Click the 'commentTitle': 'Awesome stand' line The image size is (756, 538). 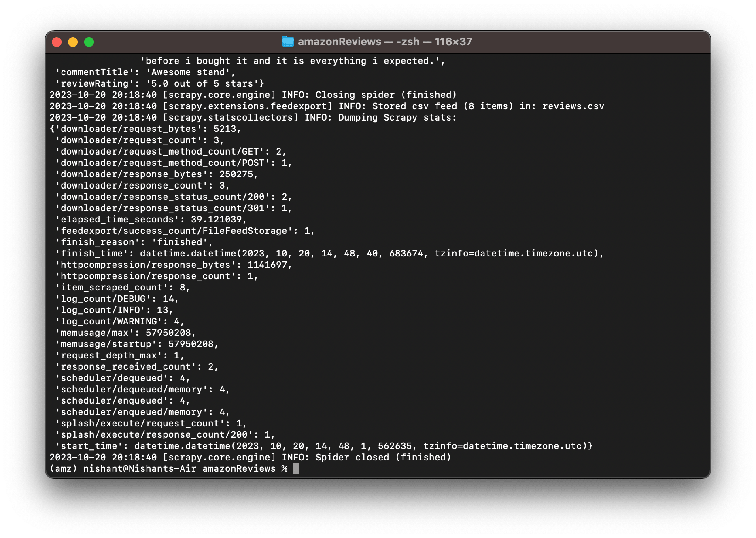pos(145,72)
